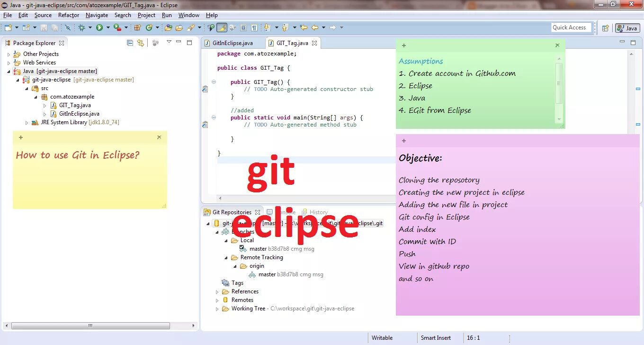Close the GIT_Tag.java editor tab
This screenshot has width=644, height=345.
(314, 43)
